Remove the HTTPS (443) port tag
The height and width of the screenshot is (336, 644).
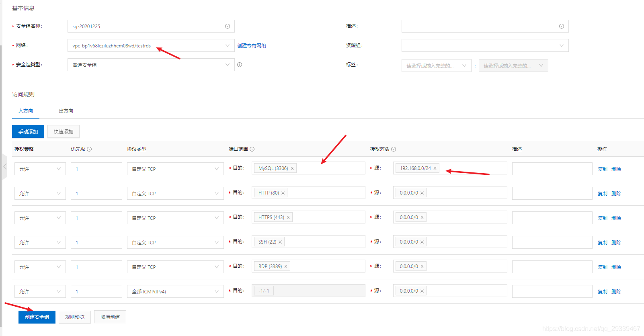click(288, 217)
